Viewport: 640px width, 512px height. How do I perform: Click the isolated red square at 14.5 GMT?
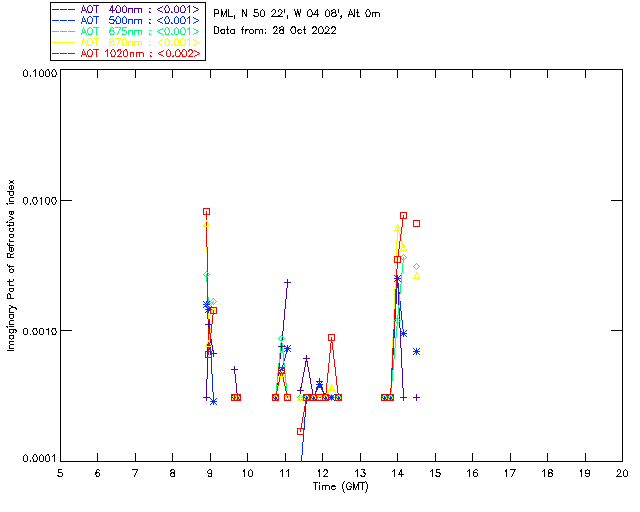pyautogui.click(x=417, y=223)
